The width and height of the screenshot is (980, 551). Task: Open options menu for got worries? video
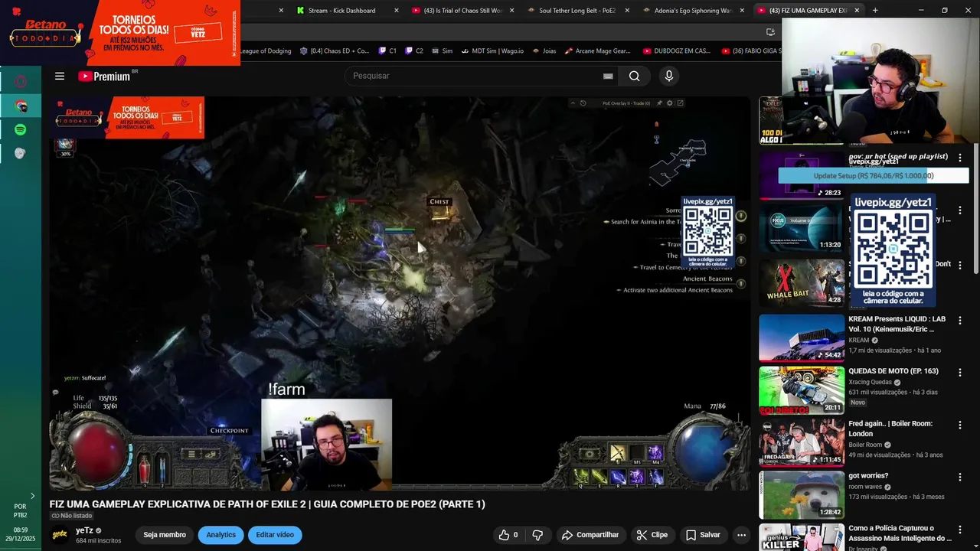pyautogui.click(x=959, y=477)
